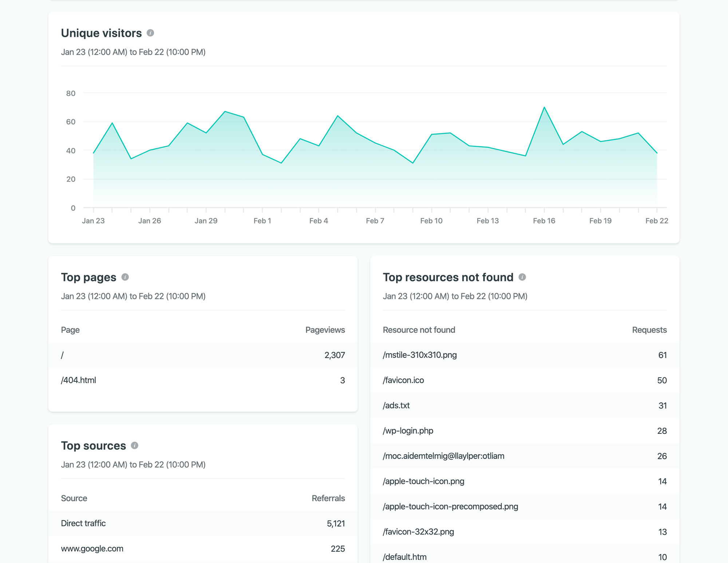Click the 2,307 pageviews value
Screen dimensions: 728x563
coord(335,355)
